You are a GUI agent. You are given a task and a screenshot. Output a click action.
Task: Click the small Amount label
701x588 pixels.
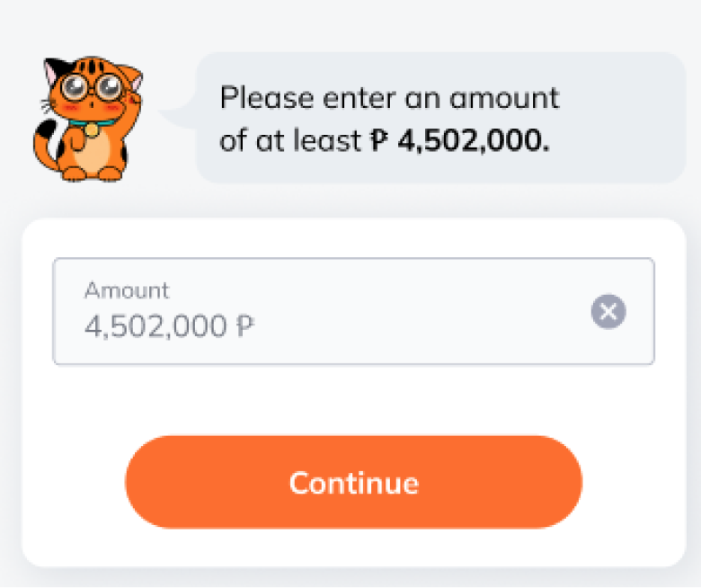[127, 290]
